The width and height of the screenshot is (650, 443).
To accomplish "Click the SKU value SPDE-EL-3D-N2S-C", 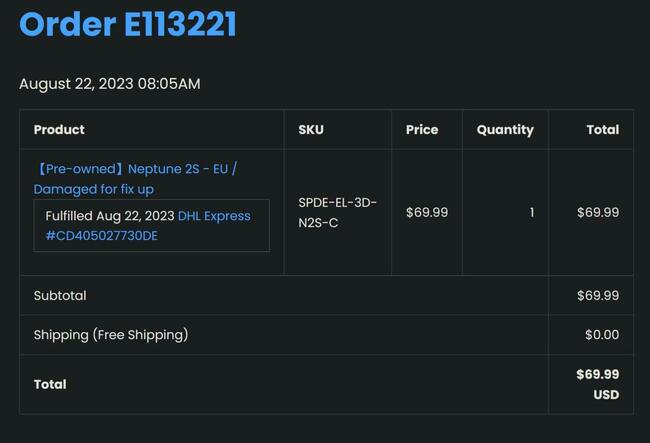I will 337,212.
